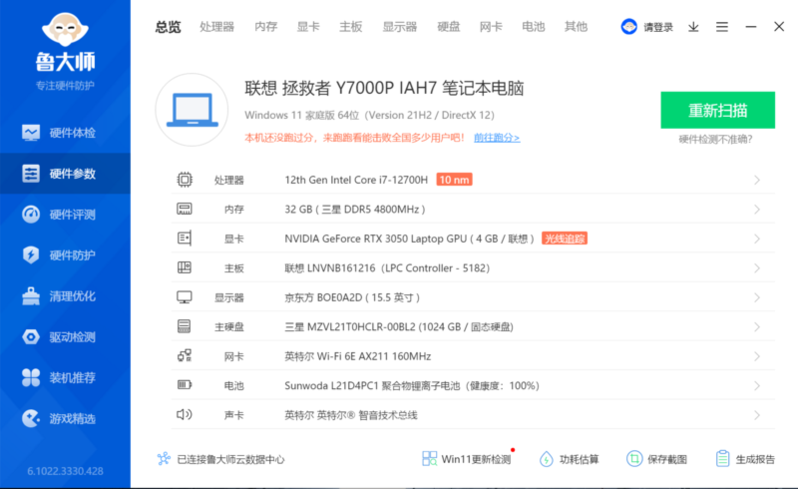Open 驱动检测 in the sidebar
The width and height of the screenshot is (798, 489).
click(x=65, y=337)
